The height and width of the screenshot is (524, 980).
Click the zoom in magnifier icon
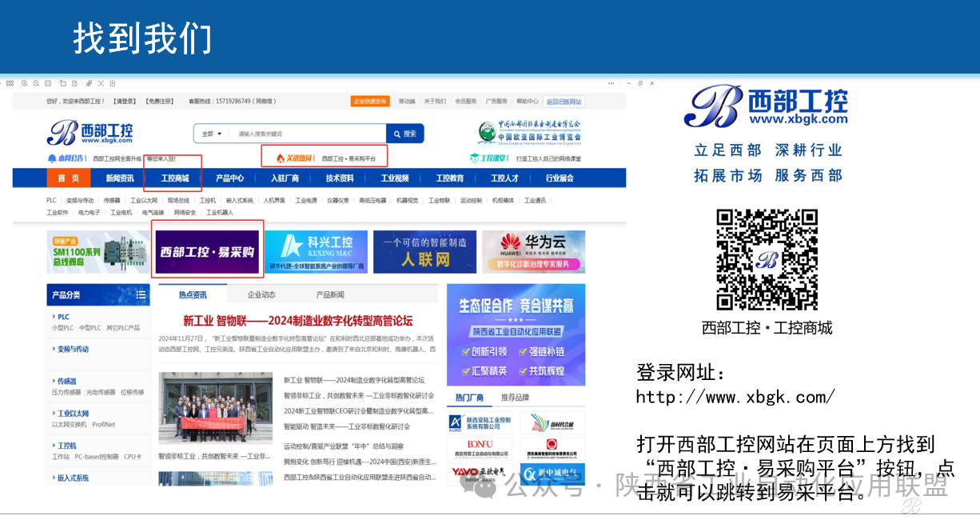point(25,83)
